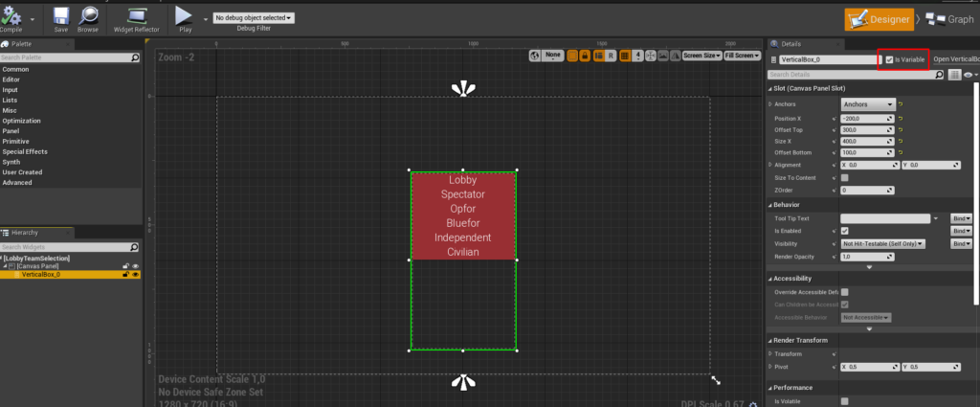Click the Search Palette magnifier icon

pos(135,57)
